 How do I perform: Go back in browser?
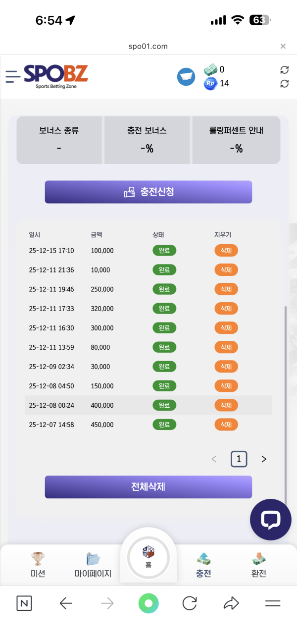pyautogui.click(x=66, y=603)
